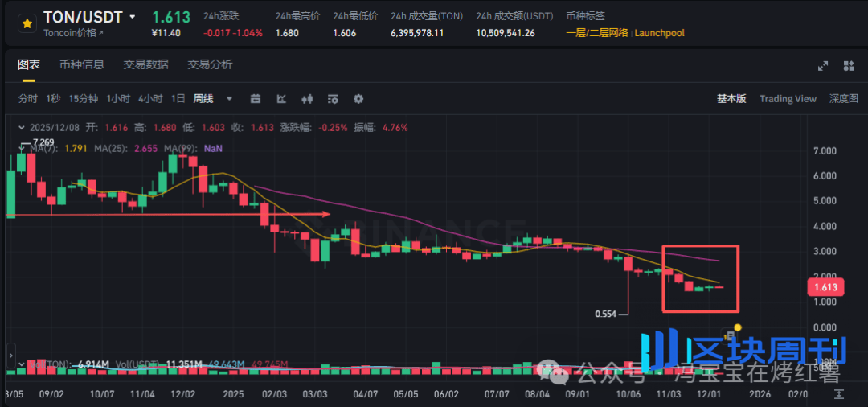Click the MA(99) NaN value
Screen dimensions: 868x407
pyautogui.click(x=212, y=149)
